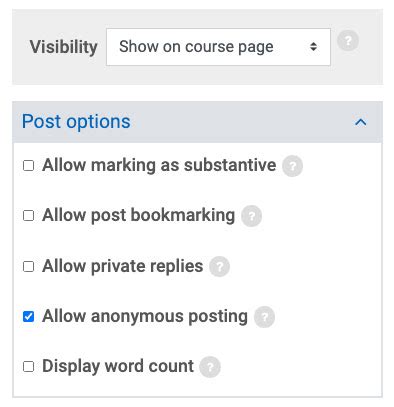
Task: Open help icon next to the Visibility dropdown
Action: tap(348, 41)
